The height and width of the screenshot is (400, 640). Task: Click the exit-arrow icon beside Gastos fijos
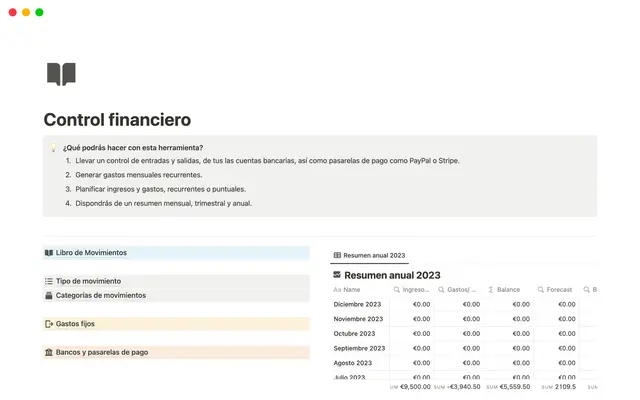pos(49,324)
